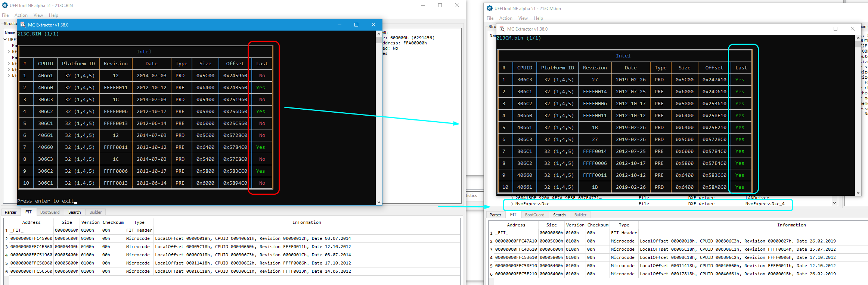Open File menu in 213C.BIN UEFITool window
This screenshot has width=868, height=285.
point(5,15)
